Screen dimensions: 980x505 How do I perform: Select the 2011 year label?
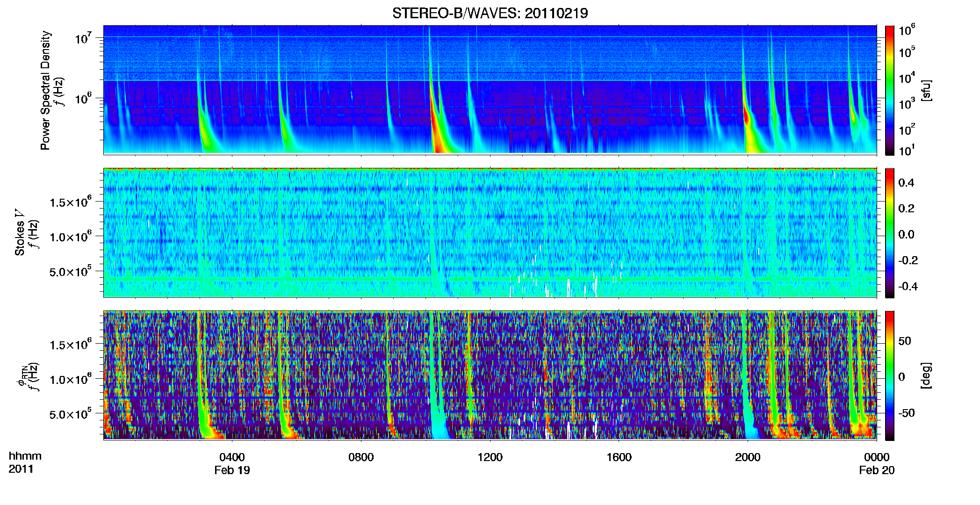[21, 469]
